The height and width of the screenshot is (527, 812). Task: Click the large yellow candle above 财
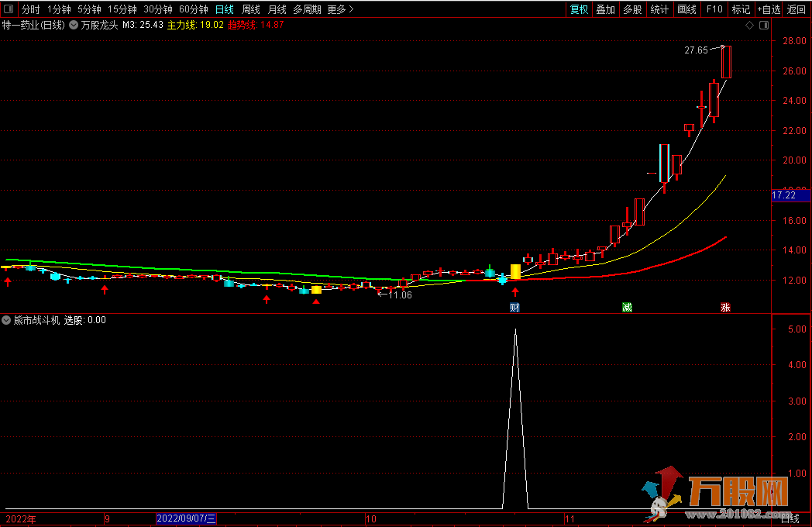515,272
